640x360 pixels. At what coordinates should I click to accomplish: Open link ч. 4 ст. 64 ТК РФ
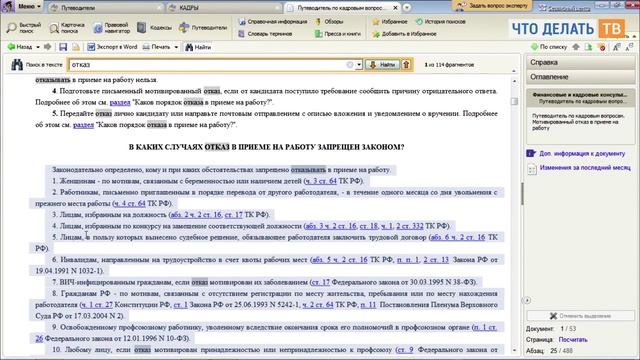130,203
